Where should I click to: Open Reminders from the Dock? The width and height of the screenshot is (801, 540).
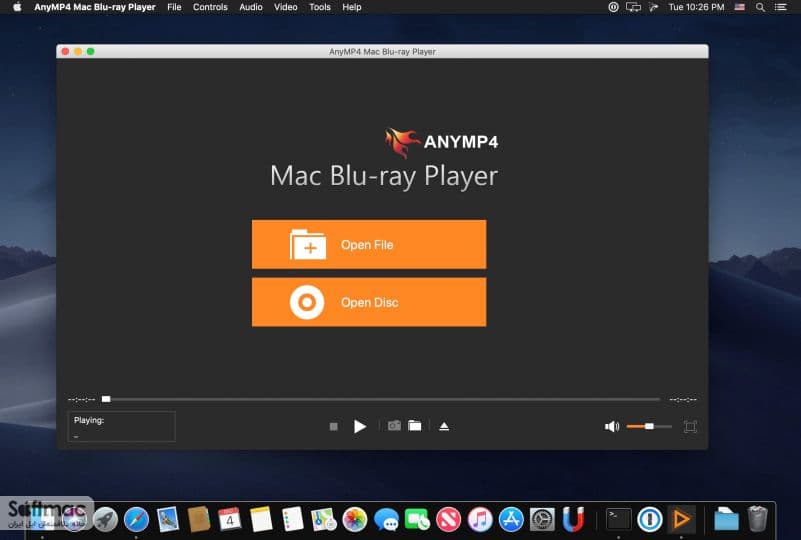coord(293,520)
